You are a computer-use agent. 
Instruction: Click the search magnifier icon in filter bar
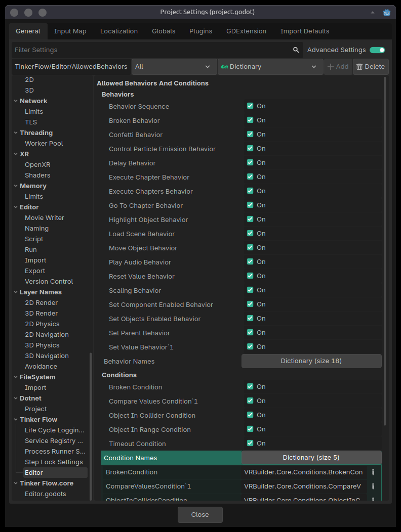pyautogui.click(x=296, y=50)
